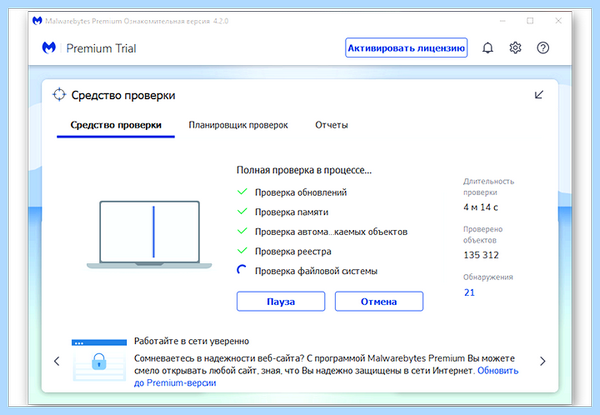The height and width of the screenshot is (415, 600).
Task: Click the Проверка файловой системы step text
Action: click(x=316, y=271)
